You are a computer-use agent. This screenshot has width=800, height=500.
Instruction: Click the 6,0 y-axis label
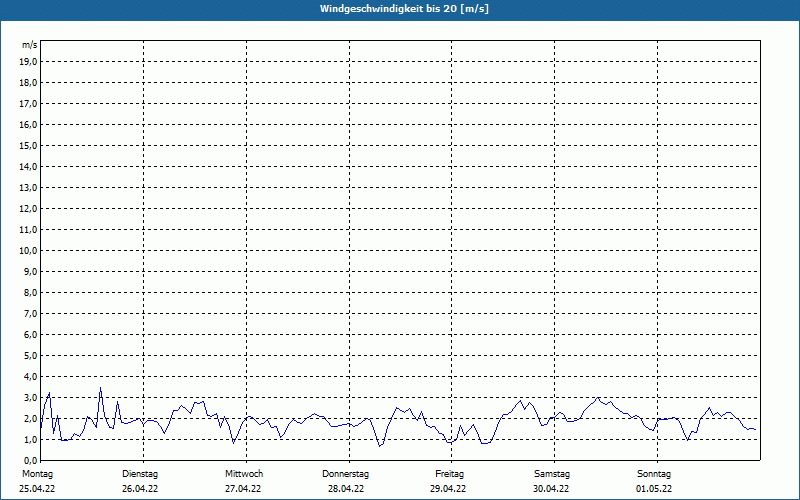point(31,335)
